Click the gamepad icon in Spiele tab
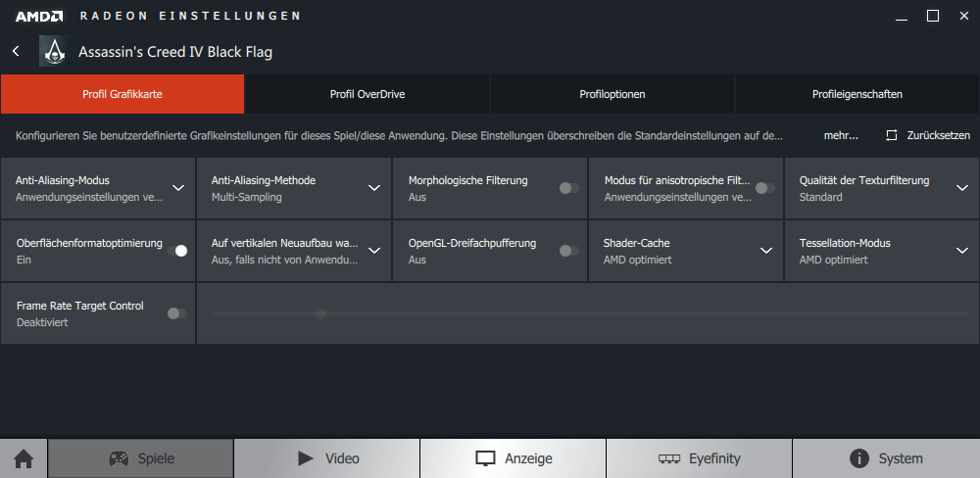Image resolution: width=980 pixels, height=478 pixels. coord(119,458)
